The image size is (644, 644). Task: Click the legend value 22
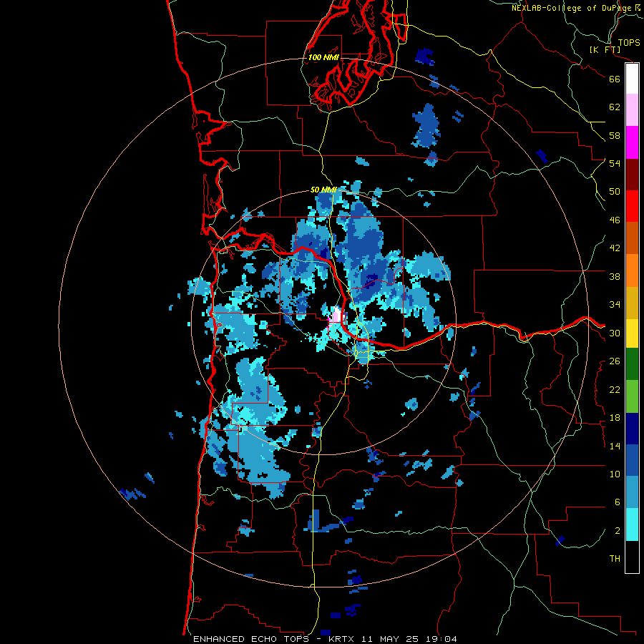615,389
